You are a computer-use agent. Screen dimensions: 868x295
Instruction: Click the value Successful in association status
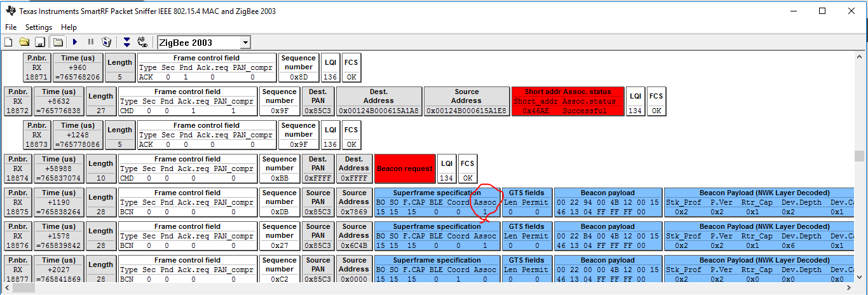584,111
